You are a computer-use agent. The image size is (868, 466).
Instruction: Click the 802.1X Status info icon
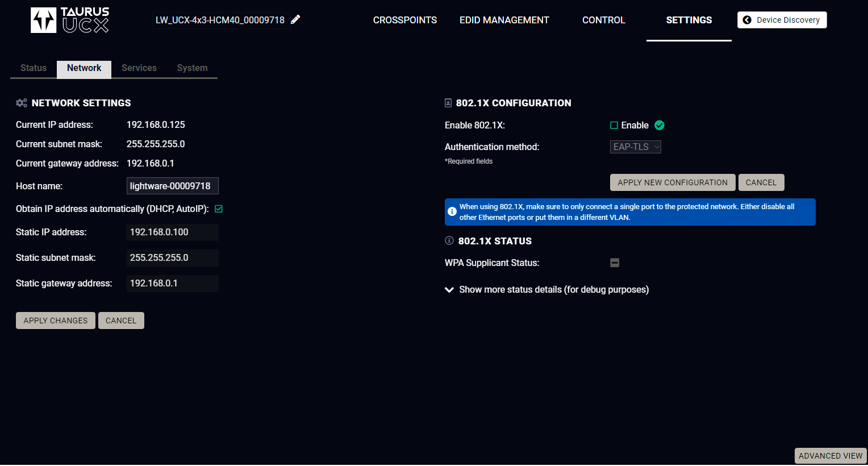[449, 240]
